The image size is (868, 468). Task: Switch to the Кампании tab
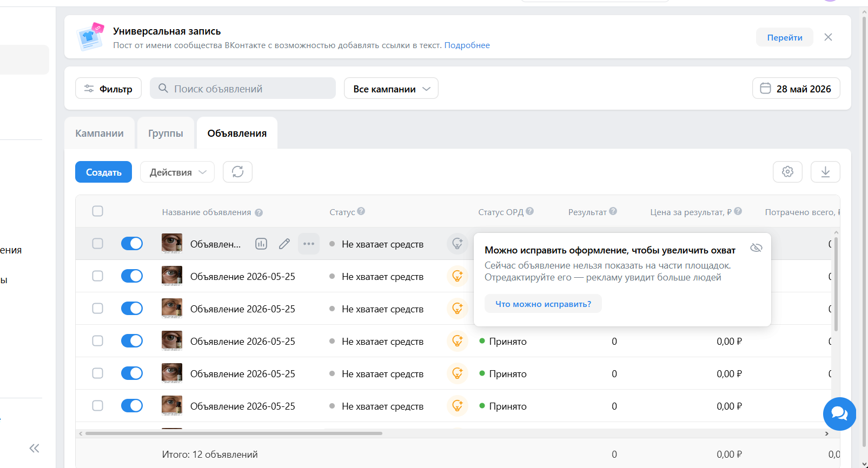100,133
